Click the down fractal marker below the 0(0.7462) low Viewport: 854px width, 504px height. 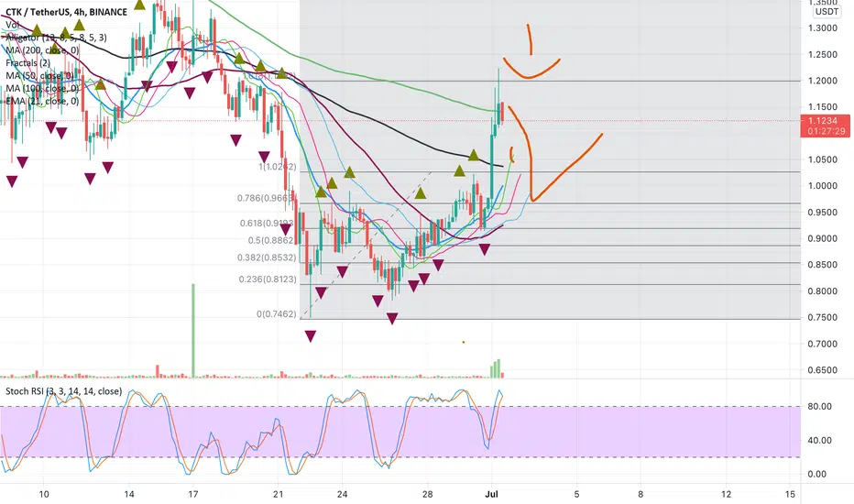tap(311, 336)
